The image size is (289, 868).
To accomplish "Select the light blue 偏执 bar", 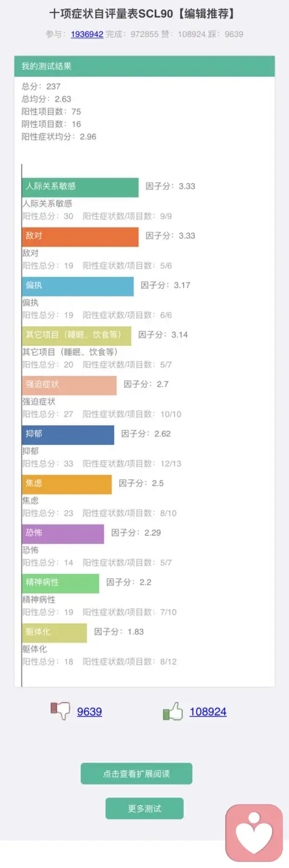I will 78,286.
